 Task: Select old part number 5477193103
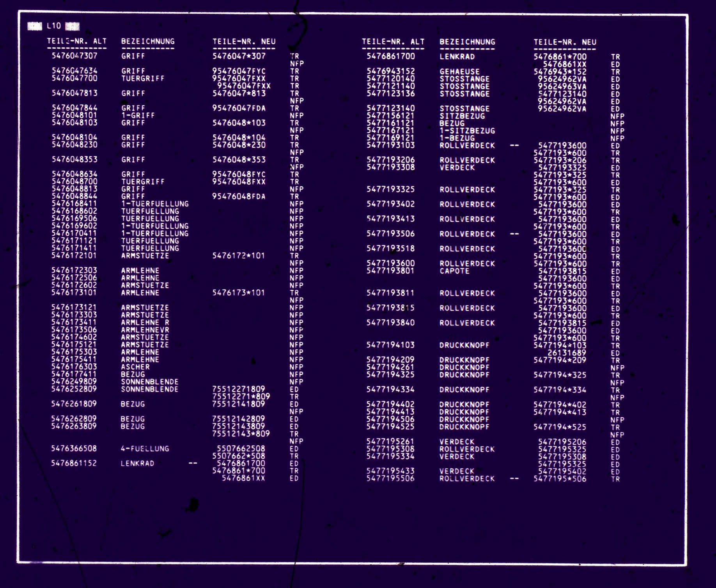tap(391, 145)
